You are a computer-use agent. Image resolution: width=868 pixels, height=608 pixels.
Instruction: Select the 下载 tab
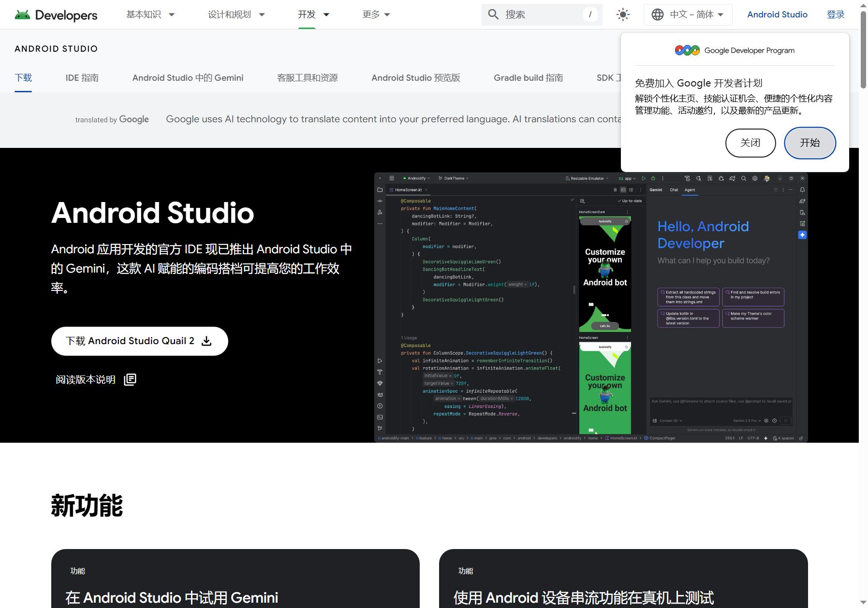pyautogui.click(x=23, y=78)
